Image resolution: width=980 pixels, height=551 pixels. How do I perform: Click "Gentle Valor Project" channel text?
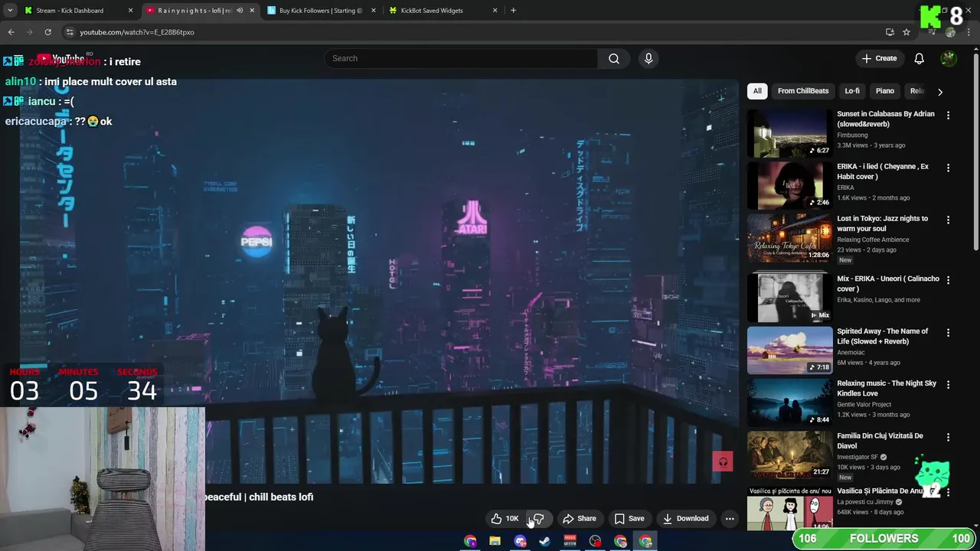coord(864,404)
